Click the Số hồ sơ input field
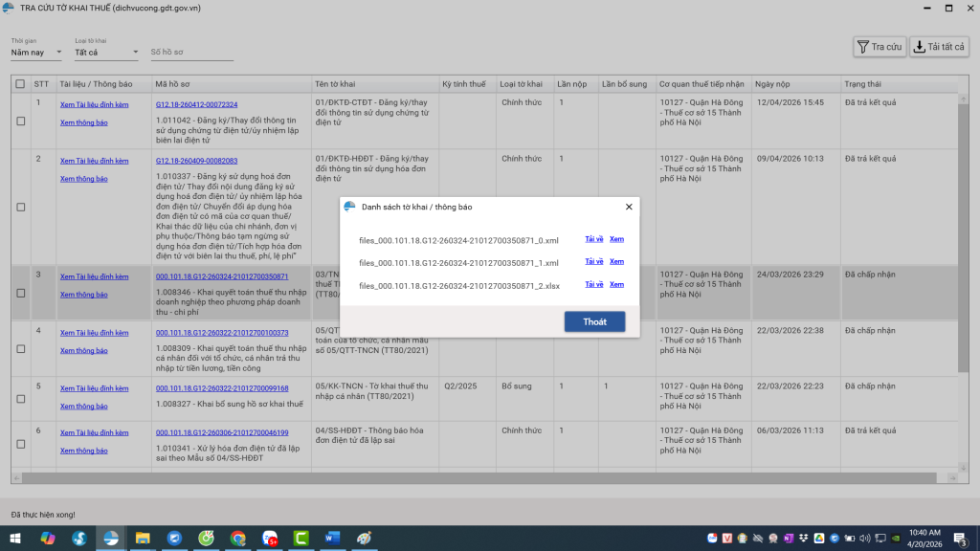The height and width of the screenshot is (551, 980). click(191, 53)
